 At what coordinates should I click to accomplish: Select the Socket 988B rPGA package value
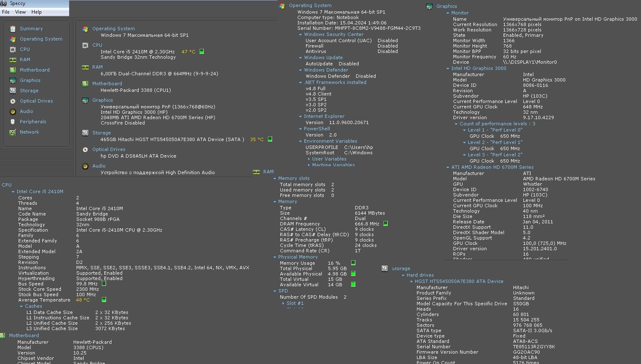(98, 219)
